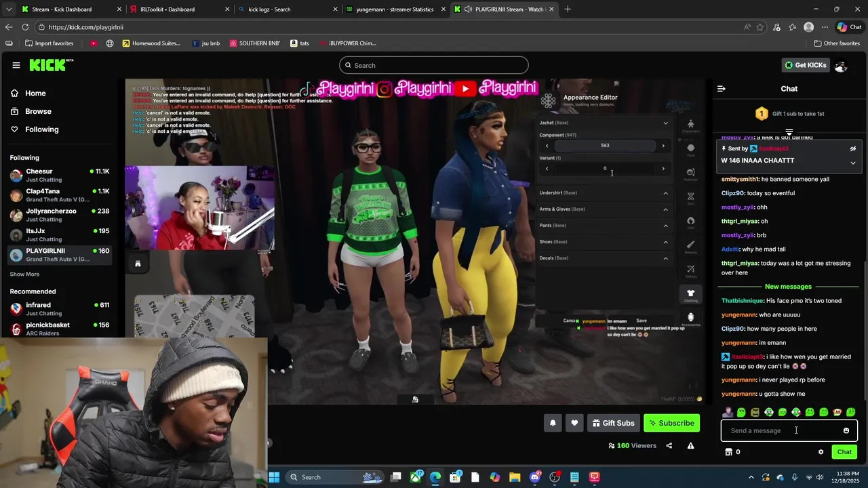Open Jollyrancherzoo's channel
This screenshot has height=488, width=868.
click(60, 215)
